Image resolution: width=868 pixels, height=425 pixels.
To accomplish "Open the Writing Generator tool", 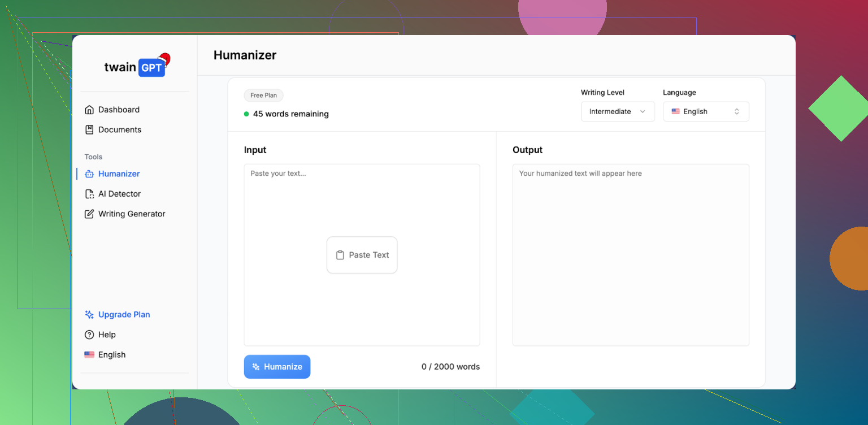I will pos(131,214).
